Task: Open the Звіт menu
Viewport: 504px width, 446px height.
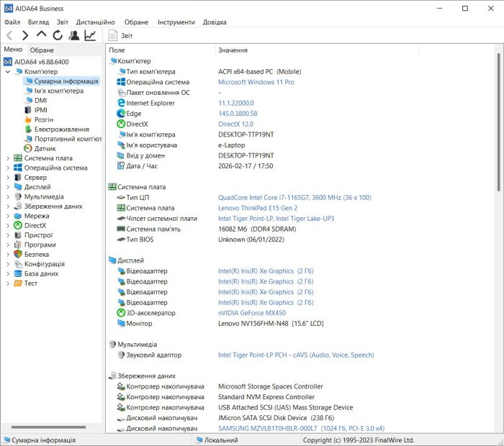Action: [63, 22]
